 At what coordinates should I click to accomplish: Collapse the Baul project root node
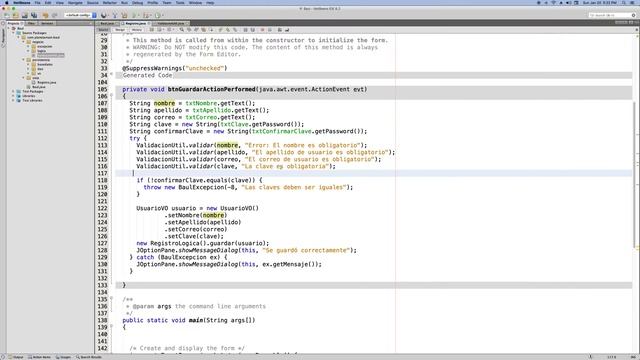coord(9,29)
